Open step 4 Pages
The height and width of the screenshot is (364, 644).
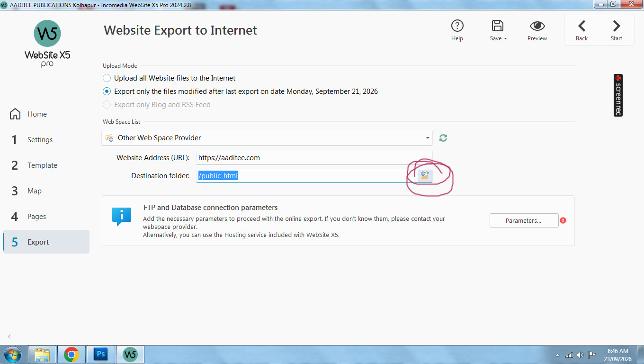click(46, 217)
